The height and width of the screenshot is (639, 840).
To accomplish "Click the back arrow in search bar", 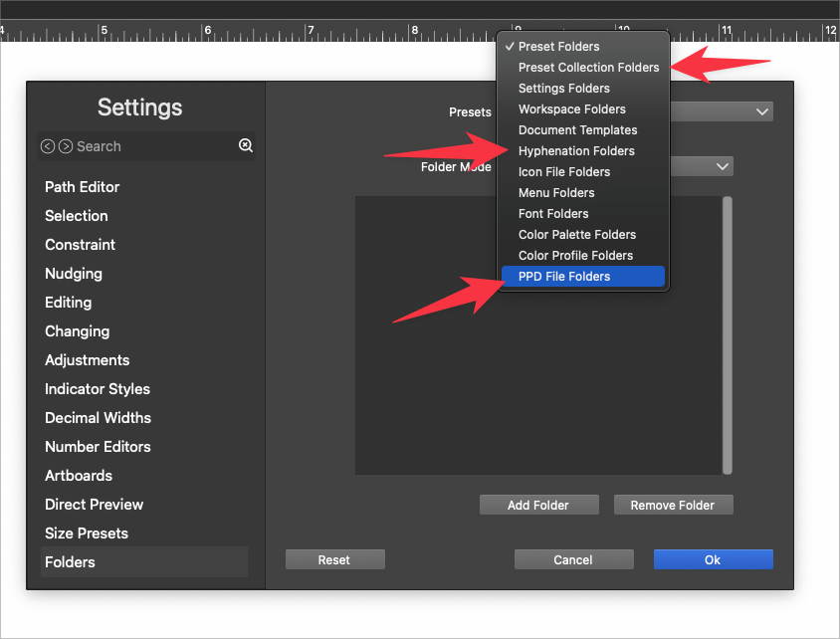I will pyautogui.click(x=47, y=146).
